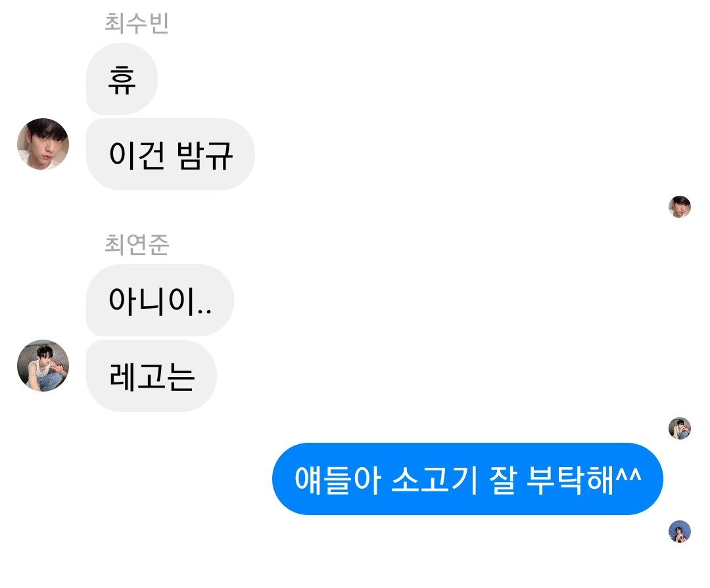Select the 휴 message bubble
710x588 pixels.
pos(122,79)
